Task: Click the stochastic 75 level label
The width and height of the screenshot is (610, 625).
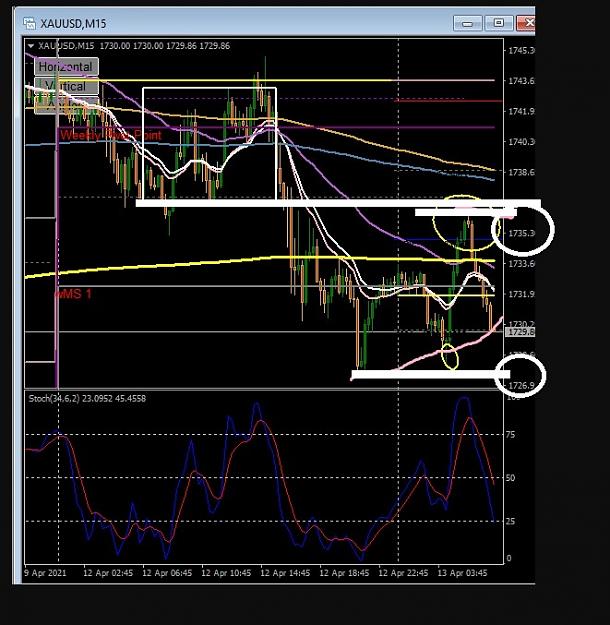Action: (510, 435)
